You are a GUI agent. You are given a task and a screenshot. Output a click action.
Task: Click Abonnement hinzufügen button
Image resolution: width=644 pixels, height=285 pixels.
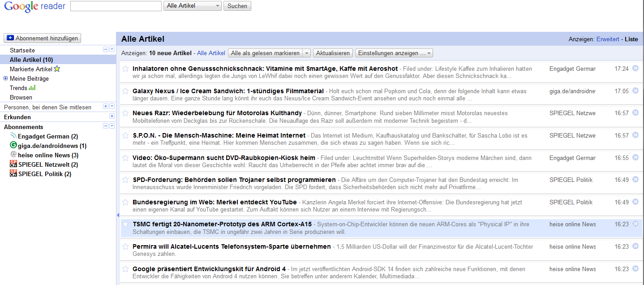(43, 38)
